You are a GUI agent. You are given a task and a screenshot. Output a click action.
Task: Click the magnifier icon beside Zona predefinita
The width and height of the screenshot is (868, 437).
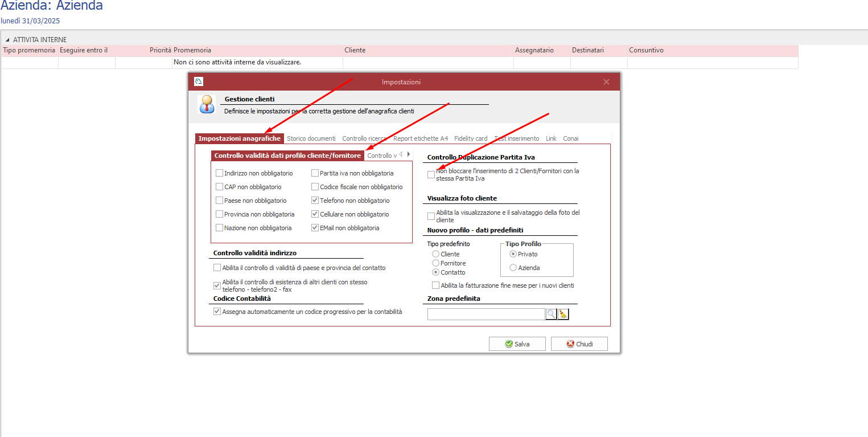point(551,314)
